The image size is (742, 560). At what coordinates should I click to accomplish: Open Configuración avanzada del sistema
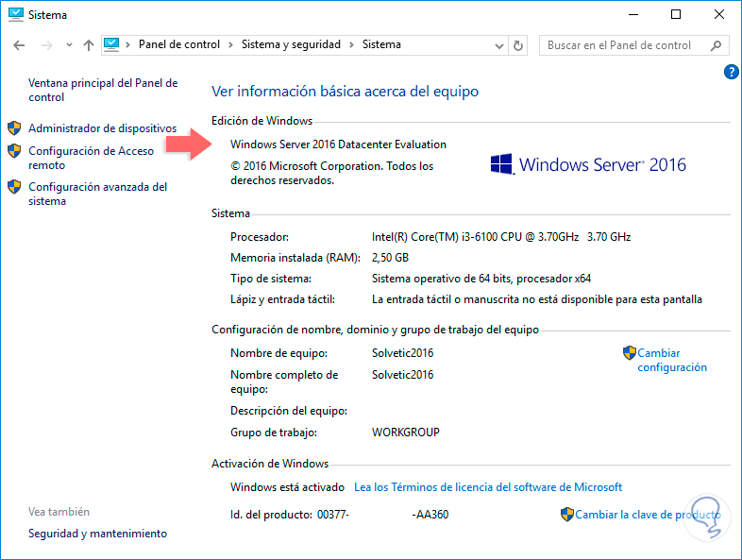[x=98, y=195]
